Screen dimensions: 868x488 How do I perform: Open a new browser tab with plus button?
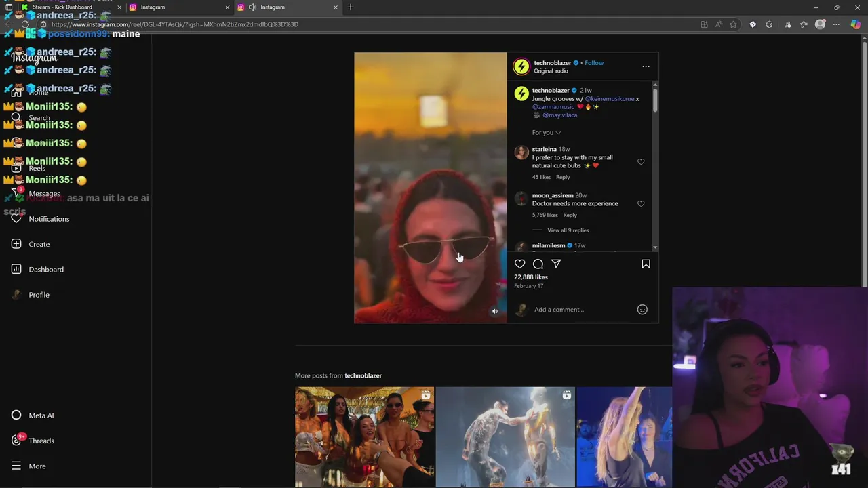[351, 7]
